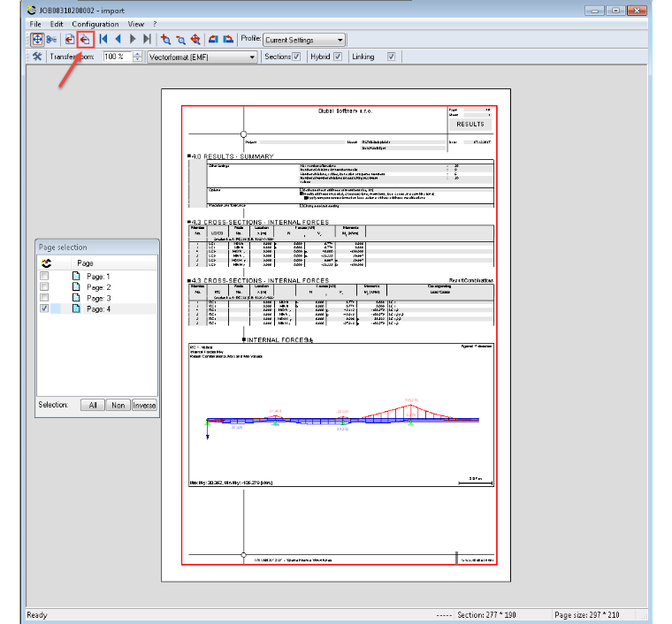Open settings tools wrench icon
Image resolution: width=672 pixels, height=624 pixels.
(37, 57)
